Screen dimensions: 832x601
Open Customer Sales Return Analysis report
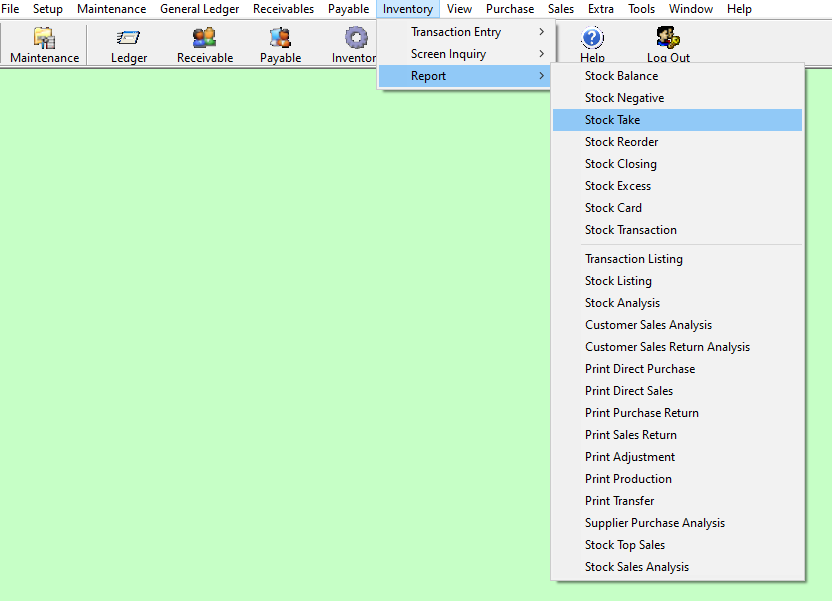[678, 347]
